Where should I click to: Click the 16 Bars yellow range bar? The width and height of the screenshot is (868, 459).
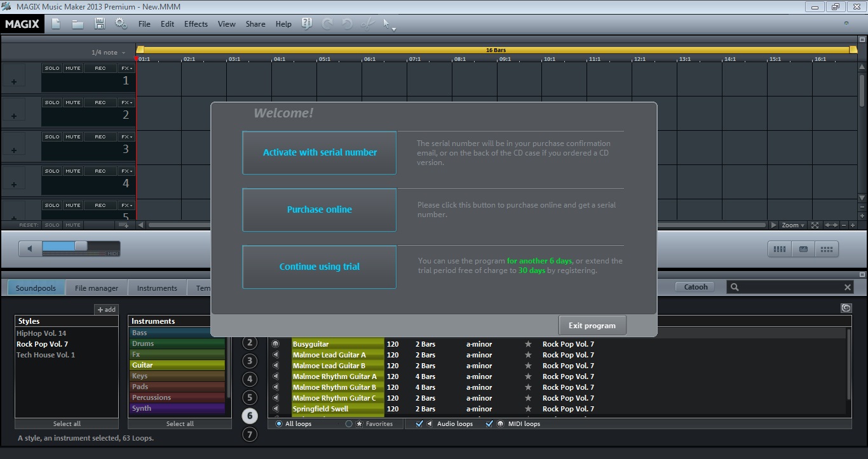point(496,50)
